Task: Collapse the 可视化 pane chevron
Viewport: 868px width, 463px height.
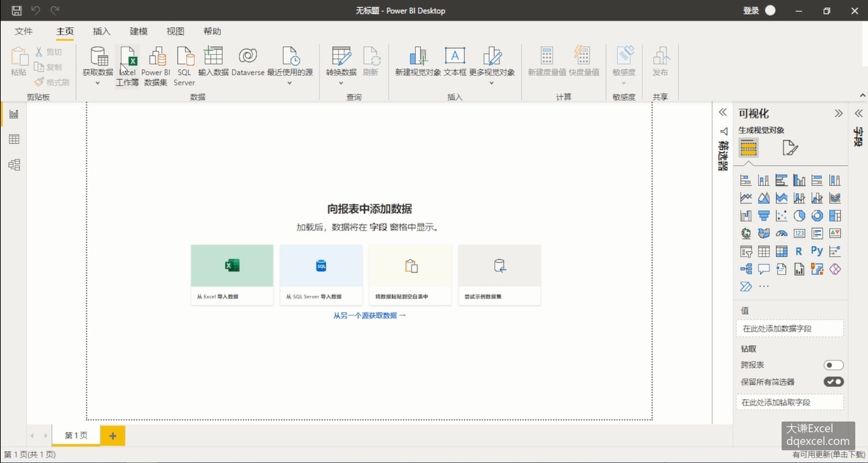Action: 839,114
